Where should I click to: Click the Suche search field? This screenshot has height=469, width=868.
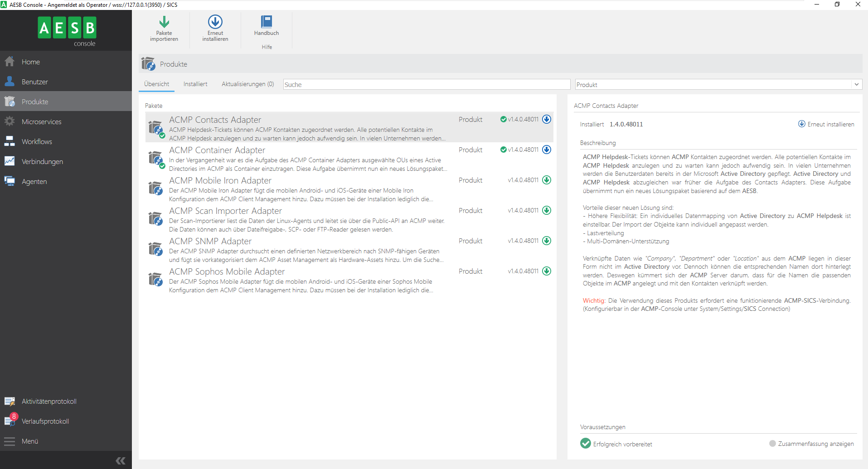click(x=427, y=85)
